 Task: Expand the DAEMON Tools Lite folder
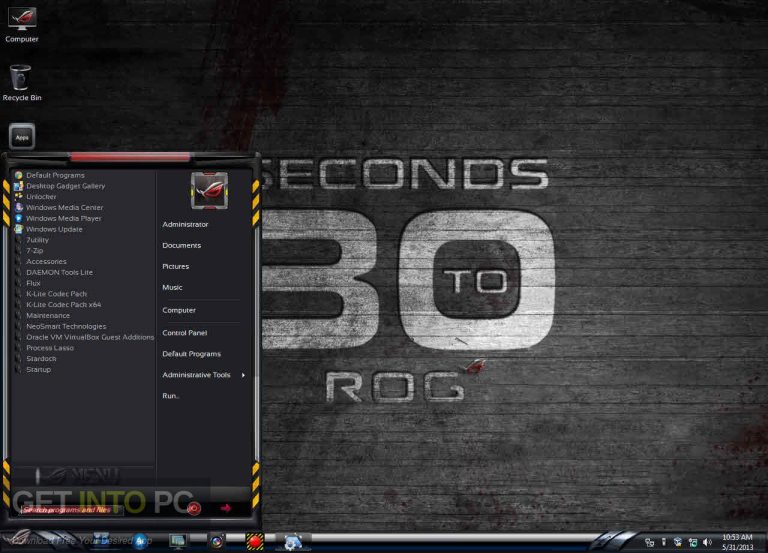click(x=53, y=272)
